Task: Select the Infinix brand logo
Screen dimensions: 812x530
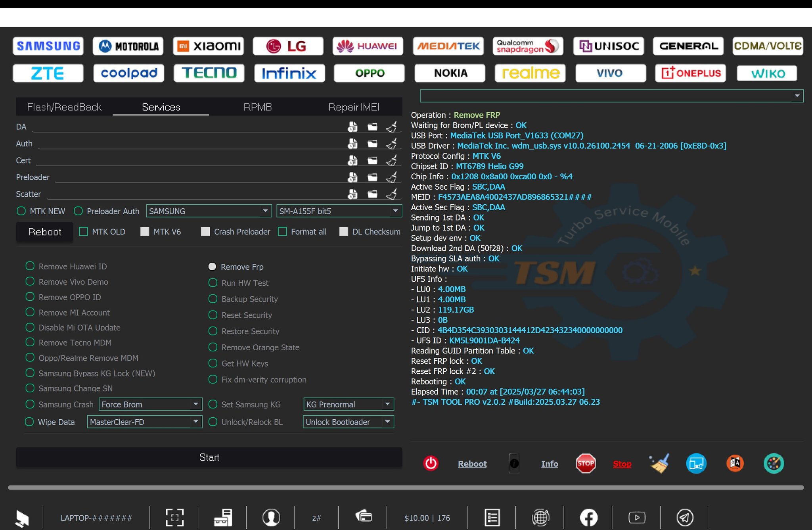Action: [289, 73]
